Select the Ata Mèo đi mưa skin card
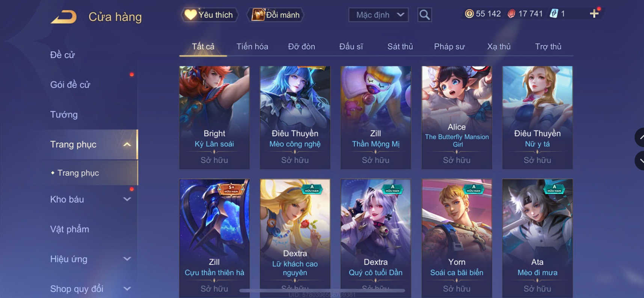 click(537, 238)
